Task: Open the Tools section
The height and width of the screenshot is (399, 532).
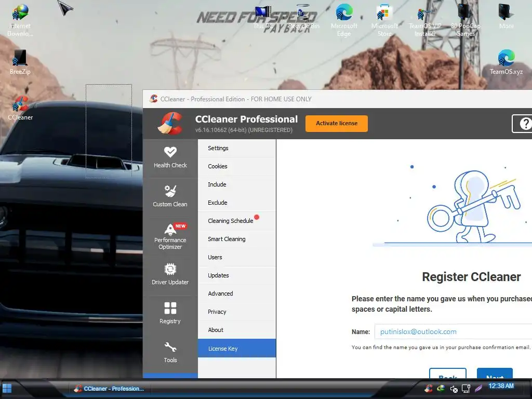Action: tap(170, 353)
